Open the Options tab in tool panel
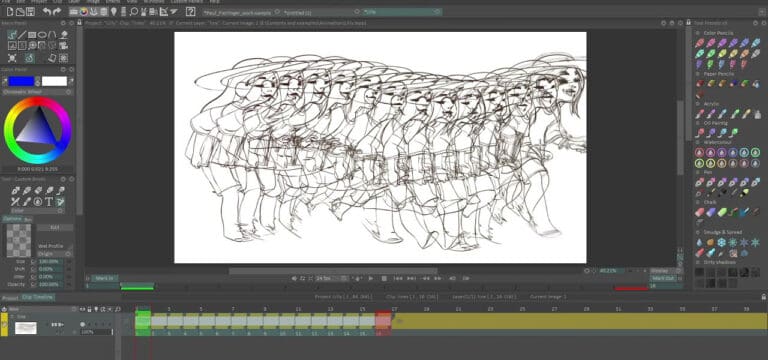The width and height of the screenshot is (768, 360). (12, 219)
